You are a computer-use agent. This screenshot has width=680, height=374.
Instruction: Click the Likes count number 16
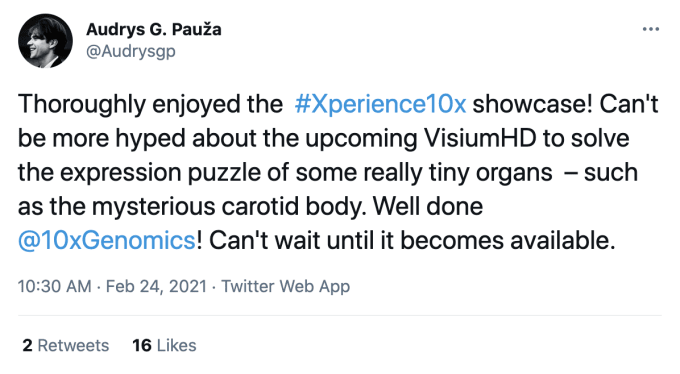coord(142,345)
